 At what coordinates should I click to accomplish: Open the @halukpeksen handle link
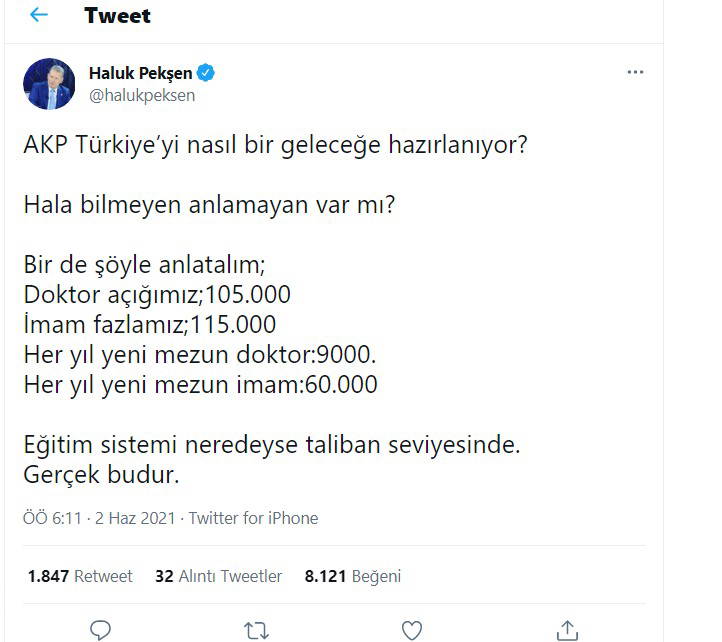(142, 96)
